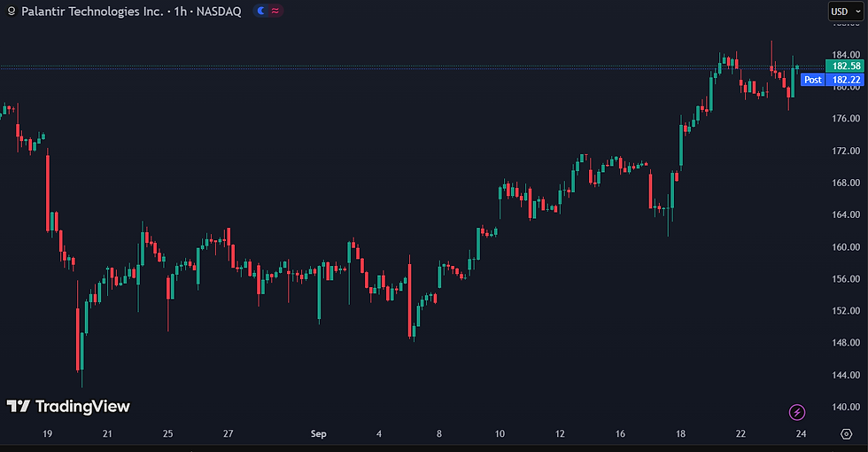Click the 4 date label on the time axis
The width and height of the screenshot is (868, 452).
click(379, 433)
